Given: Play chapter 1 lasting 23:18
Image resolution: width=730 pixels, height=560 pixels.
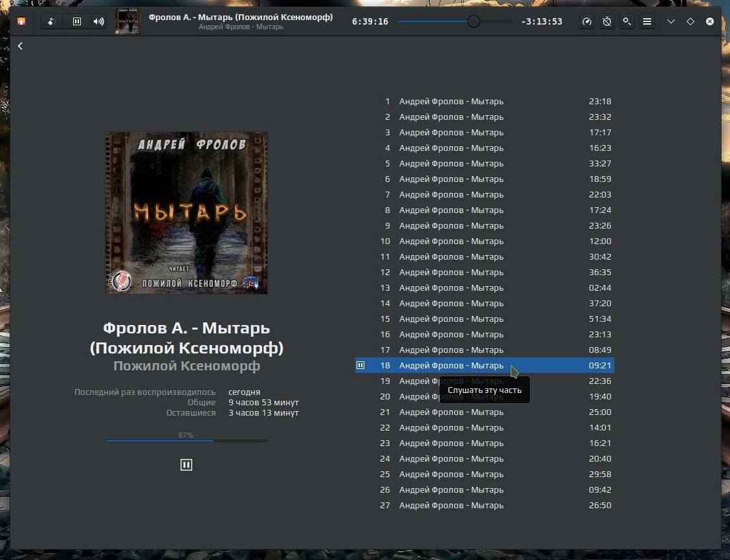Looking at the screenshot, I should [484, 101].
